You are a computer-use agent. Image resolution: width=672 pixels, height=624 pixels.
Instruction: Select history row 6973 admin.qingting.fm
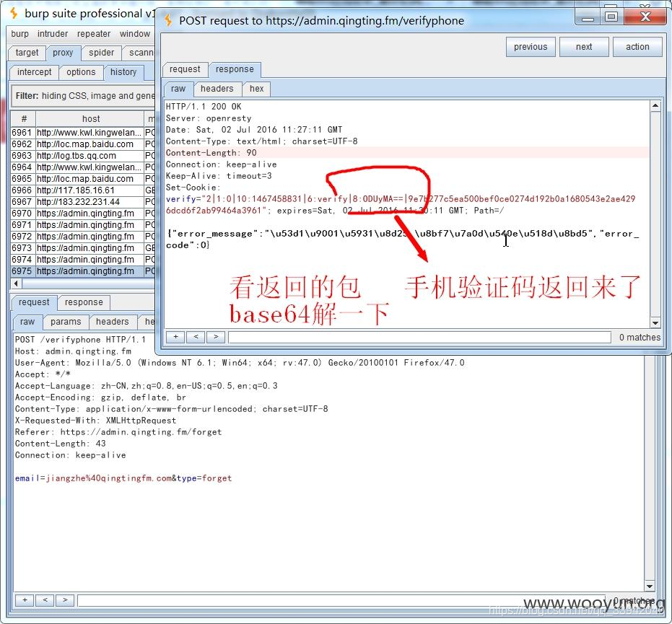(83, 248)
